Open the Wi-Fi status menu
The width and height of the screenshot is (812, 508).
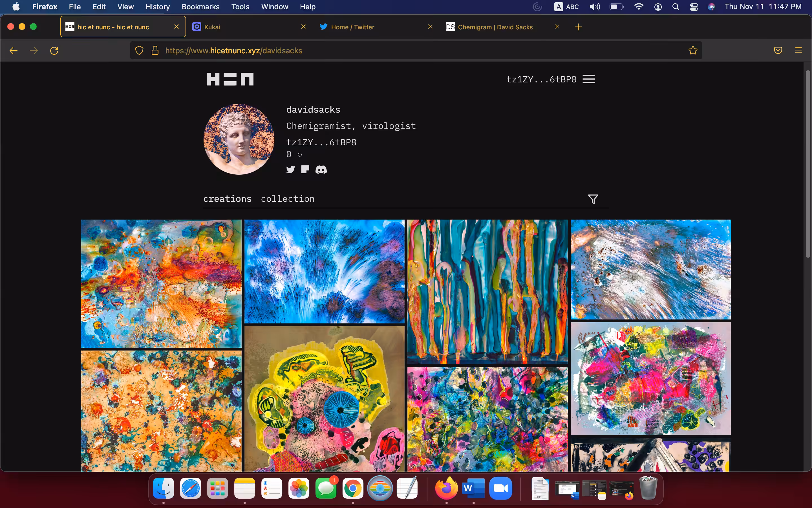point(639,7)
